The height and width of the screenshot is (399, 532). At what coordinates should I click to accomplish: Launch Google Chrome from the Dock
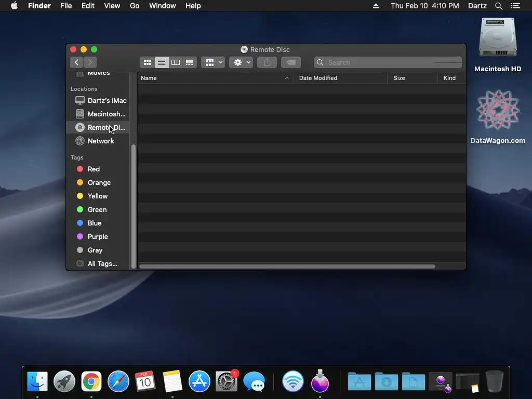click(x=91, y=381)
